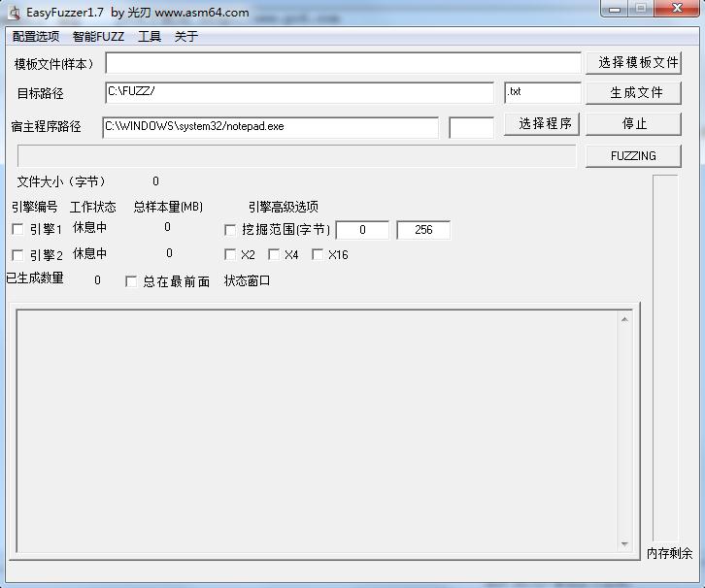The width and height of the screenshot is (705, 588).
Task: Focus the range end field showing 256
Action: pyautogui.click(x=423, y=230)
